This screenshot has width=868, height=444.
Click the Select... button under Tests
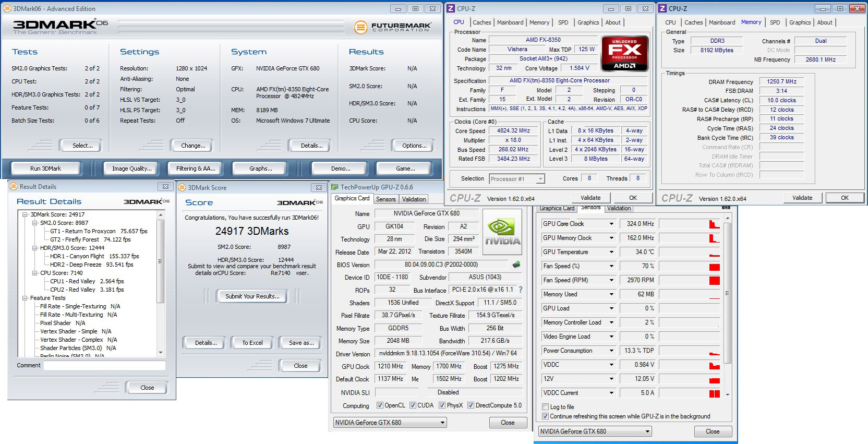point(80,146)
